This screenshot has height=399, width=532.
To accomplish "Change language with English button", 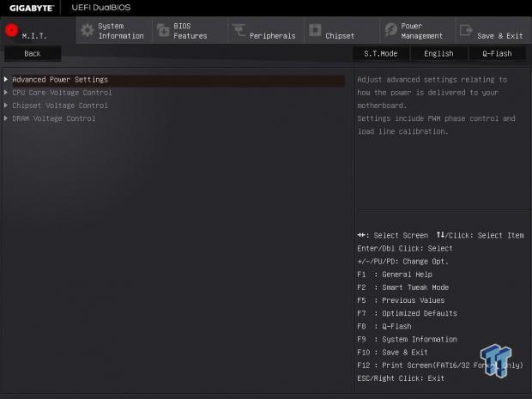I will pyautogui.click(x=438, y=53).
